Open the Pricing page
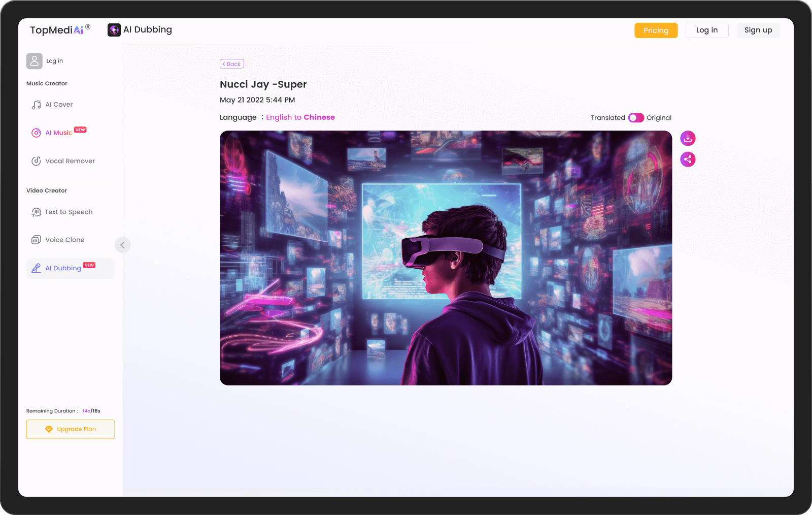Viewport: 812px width, 515px height. 656,30
